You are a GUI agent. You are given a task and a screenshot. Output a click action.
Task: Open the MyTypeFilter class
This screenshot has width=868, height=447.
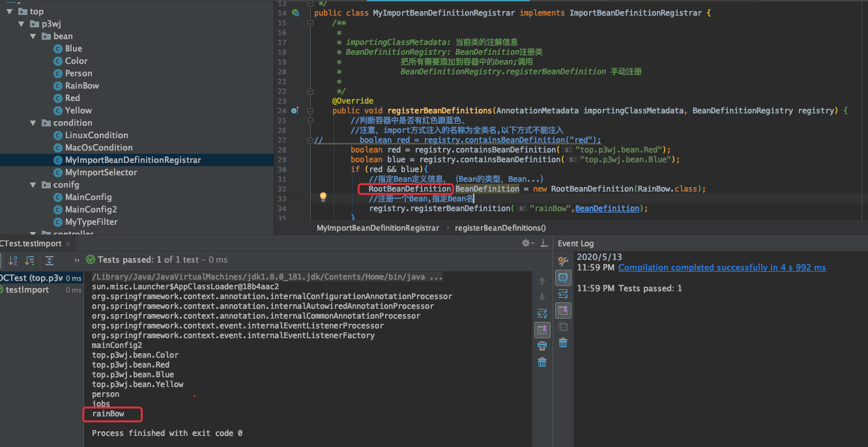pos(92,222)
